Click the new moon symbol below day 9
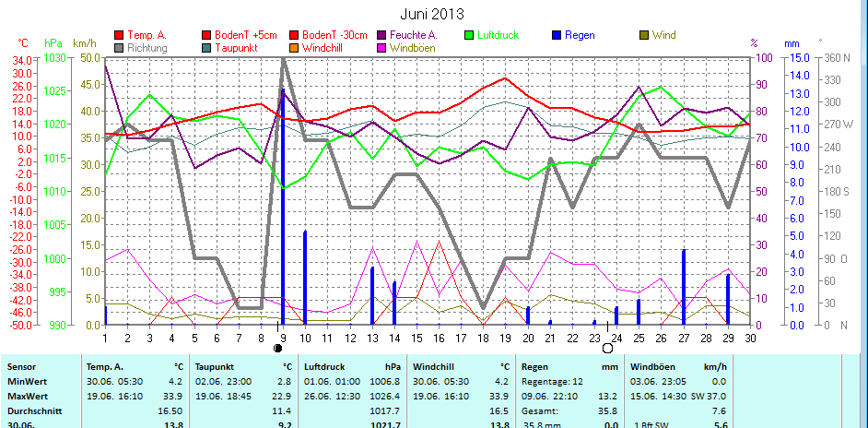The height and width of the screenshot is (428, 868). click(x=278, y=348)
